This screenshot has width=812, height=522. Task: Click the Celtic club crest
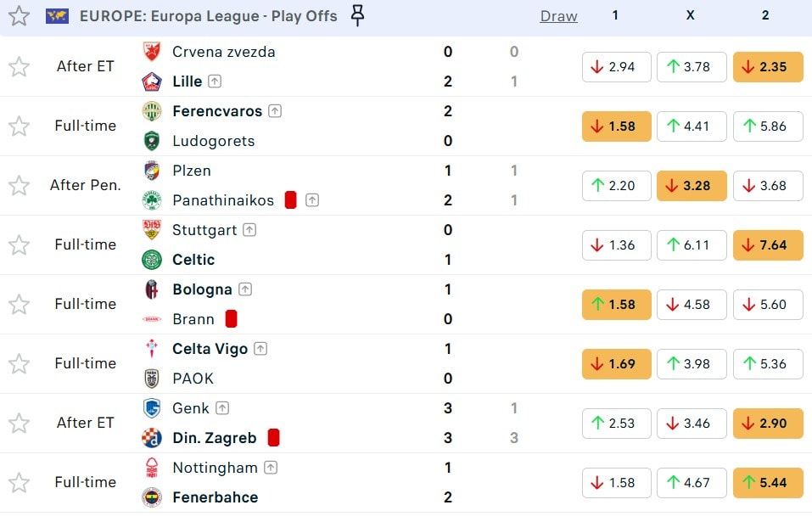pos(152,260)
